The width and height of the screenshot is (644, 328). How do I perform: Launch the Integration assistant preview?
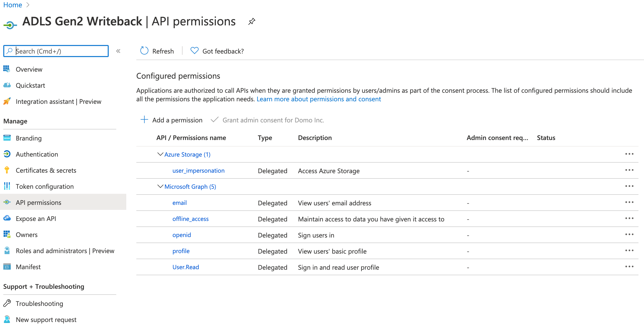(58, 102)
